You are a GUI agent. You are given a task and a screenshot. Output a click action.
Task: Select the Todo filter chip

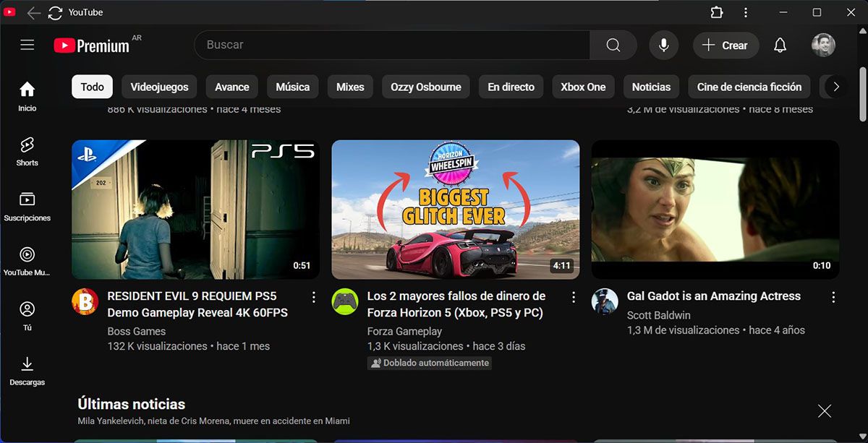click(x=92, y=87)
